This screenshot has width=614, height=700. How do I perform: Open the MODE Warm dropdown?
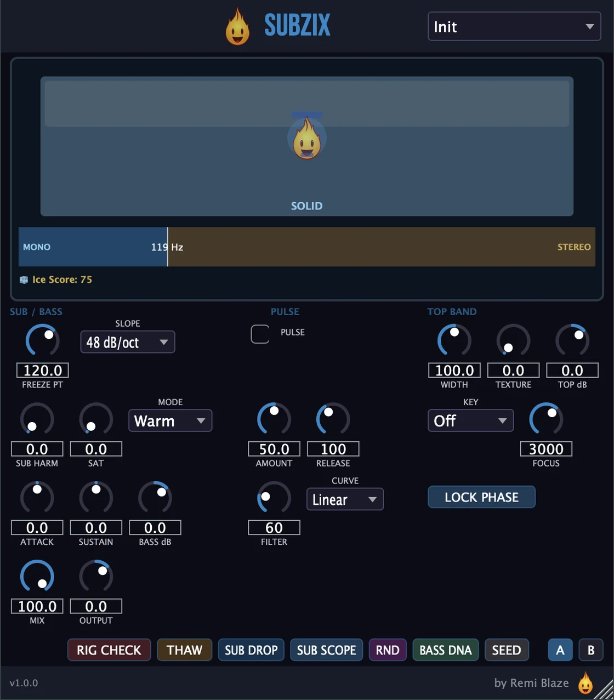click(x=170, y=420)
